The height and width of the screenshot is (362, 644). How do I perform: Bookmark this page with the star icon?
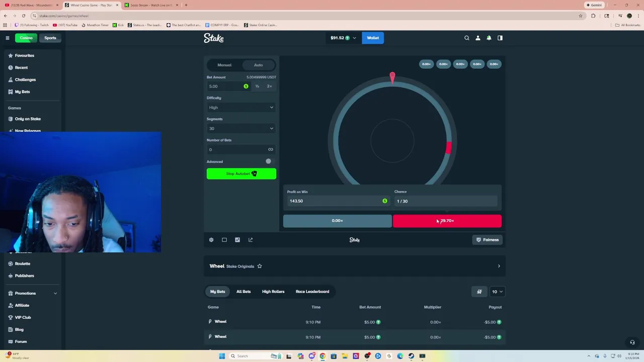tap(581, 16)
